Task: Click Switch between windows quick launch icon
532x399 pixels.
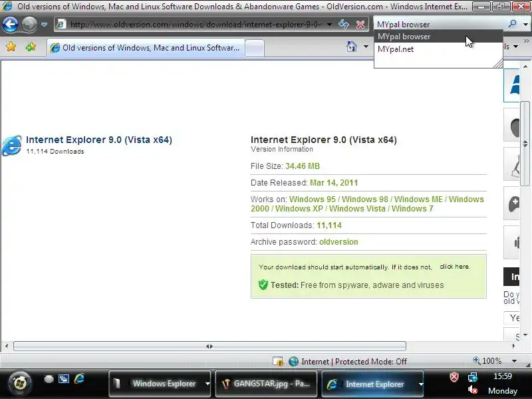Action: click(64, 378)
